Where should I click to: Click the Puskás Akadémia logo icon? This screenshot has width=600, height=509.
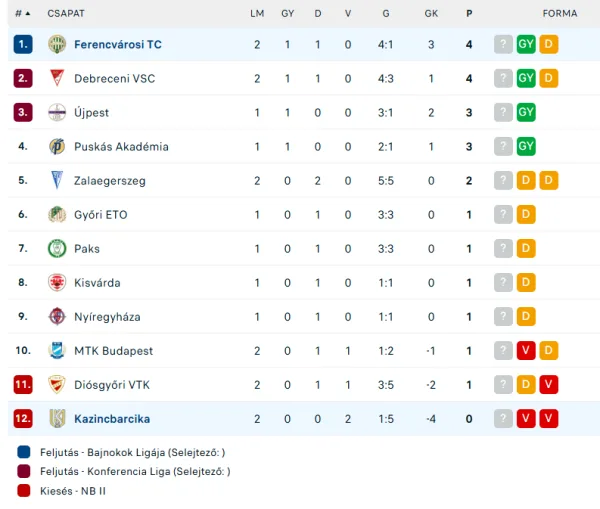tap(57, 146)
